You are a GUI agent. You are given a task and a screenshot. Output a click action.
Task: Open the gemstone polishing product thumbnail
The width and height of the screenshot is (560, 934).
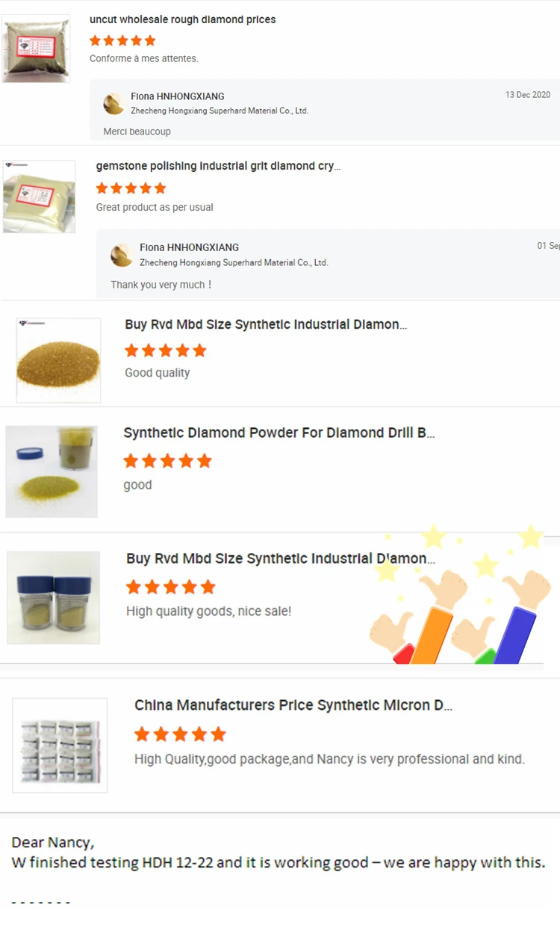tap(39, 197)
